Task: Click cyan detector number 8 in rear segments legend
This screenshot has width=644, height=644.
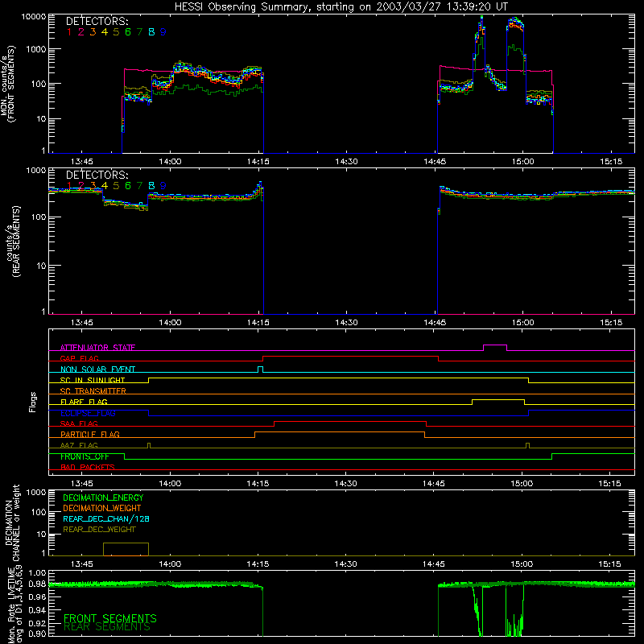Action: tap(151, 186)
